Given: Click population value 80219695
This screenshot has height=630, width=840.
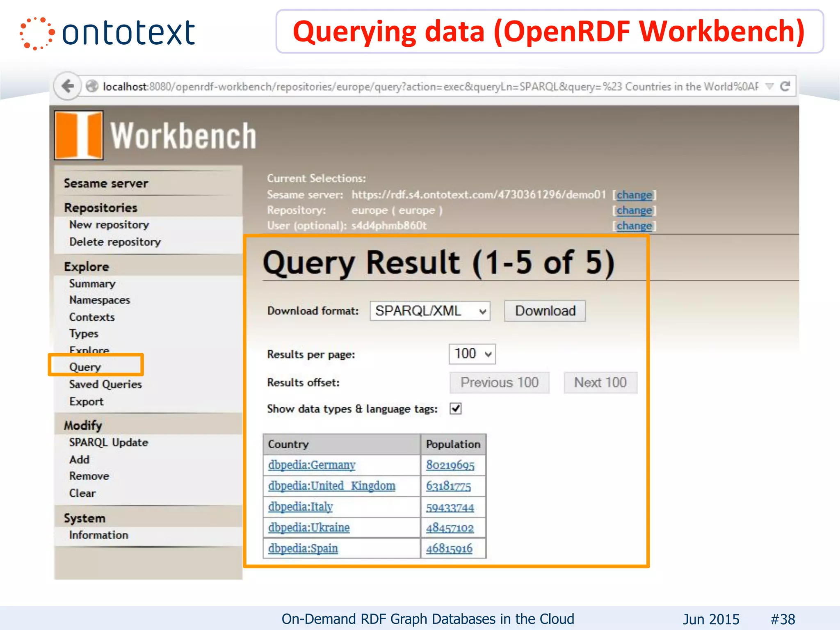Looking at the screenshot, I should 450,465.
